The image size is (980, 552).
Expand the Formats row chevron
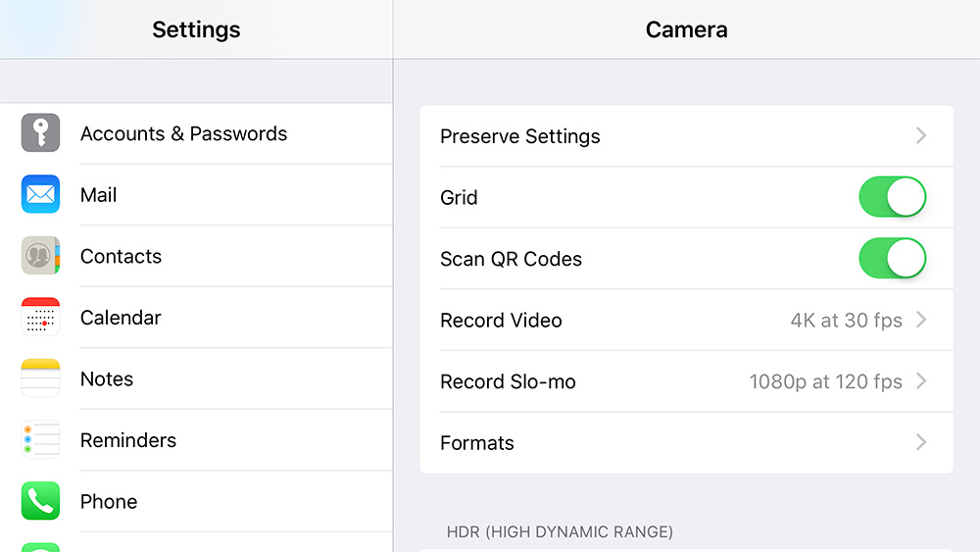click(921, 442)
